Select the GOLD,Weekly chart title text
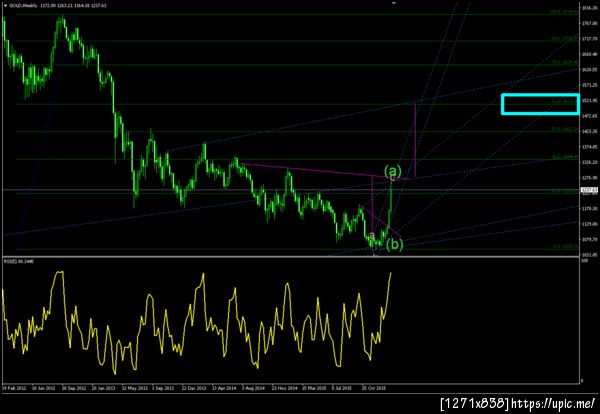The image size is (600, 414). (22, 6)
